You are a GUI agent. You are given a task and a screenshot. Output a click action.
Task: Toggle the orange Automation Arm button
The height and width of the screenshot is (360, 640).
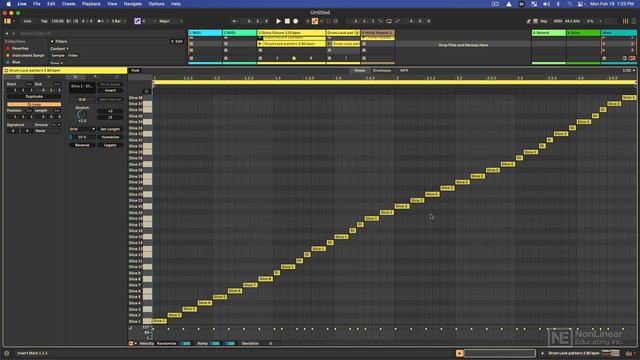tap(315, 21)
